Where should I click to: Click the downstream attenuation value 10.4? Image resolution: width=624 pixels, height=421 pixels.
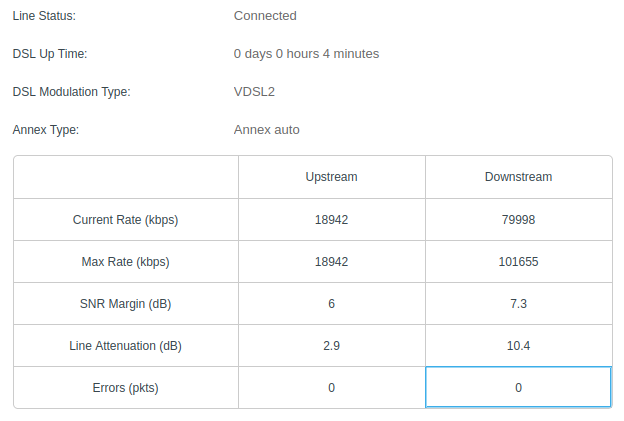click(x=518, y=346)
